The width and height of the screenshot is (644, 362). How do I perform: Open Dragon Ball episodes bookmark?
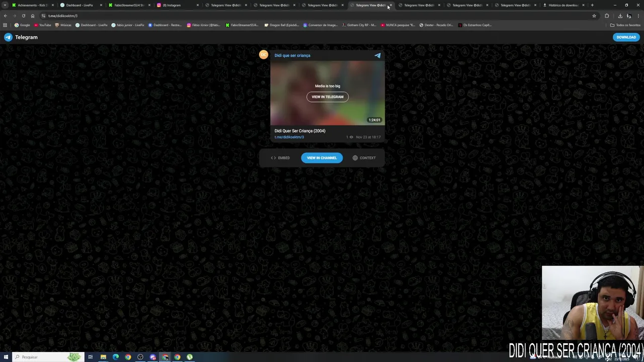point(282,25)
